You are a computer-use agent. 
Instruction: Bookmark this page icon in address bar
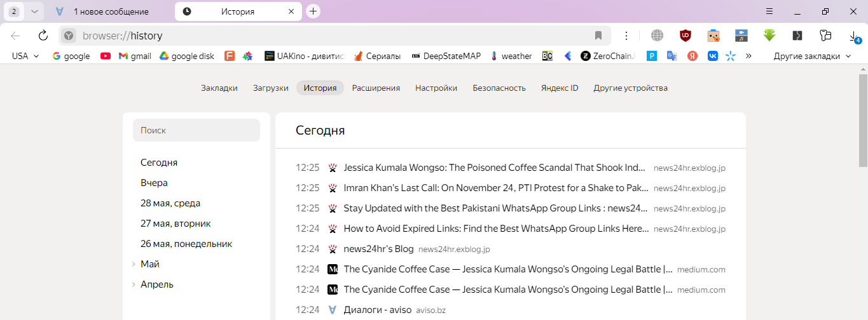coord(598,36)
